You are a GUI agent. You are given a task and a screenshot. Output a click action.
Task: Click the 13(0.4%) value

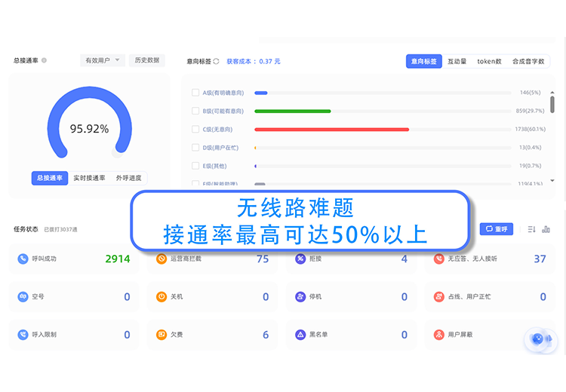pyautogui.click(x=531, y=148)
